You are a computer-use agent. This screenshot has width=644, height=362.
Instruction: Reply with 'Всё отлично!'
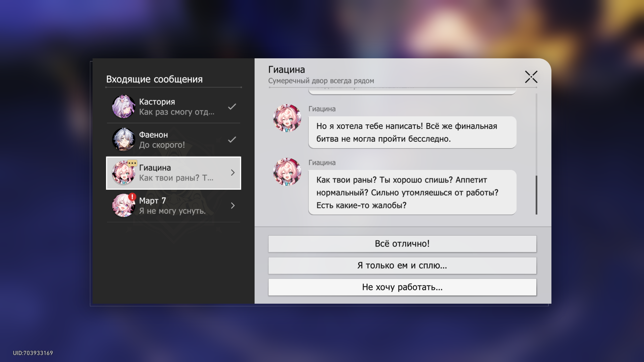pyautogui.click(x=402, y=244)
